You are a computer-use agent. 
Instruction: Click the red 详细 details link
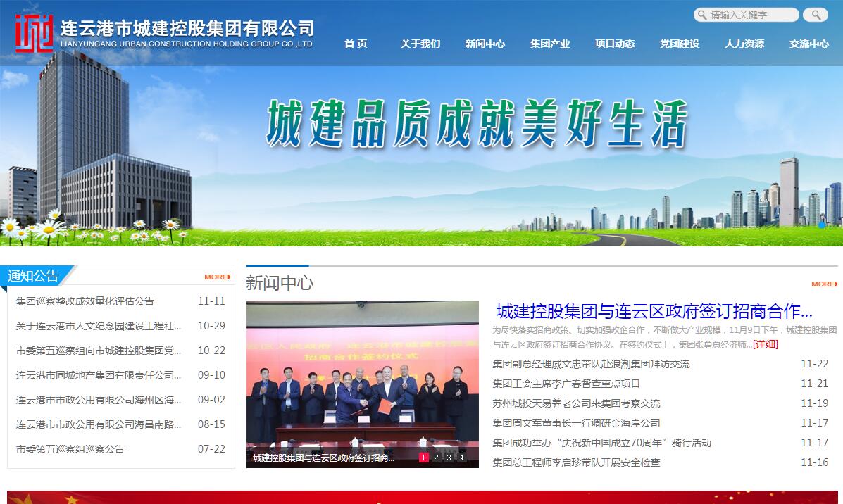pyautogui.click(x=765, y=344)
